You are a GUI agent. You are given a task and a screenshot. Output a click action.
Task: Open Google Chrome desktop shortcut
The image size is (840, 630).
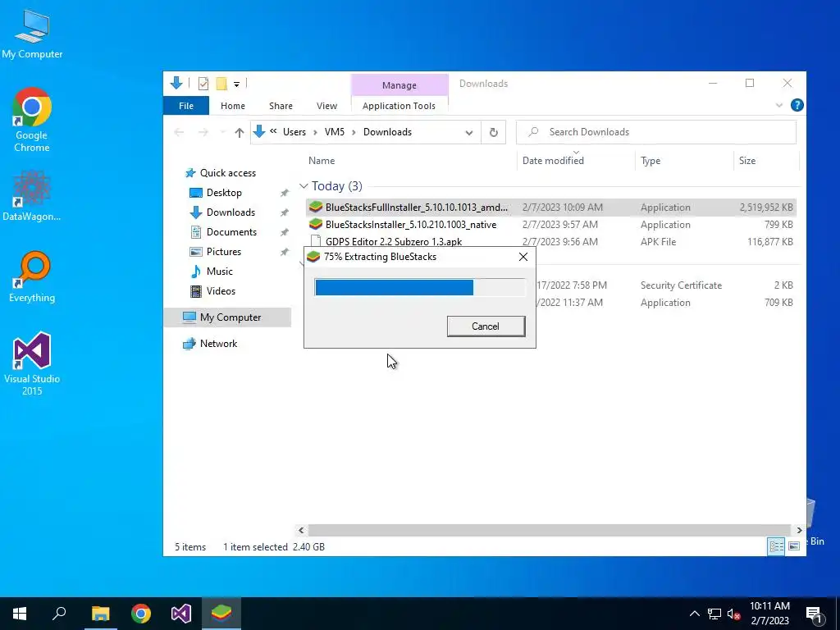[32, 120]
